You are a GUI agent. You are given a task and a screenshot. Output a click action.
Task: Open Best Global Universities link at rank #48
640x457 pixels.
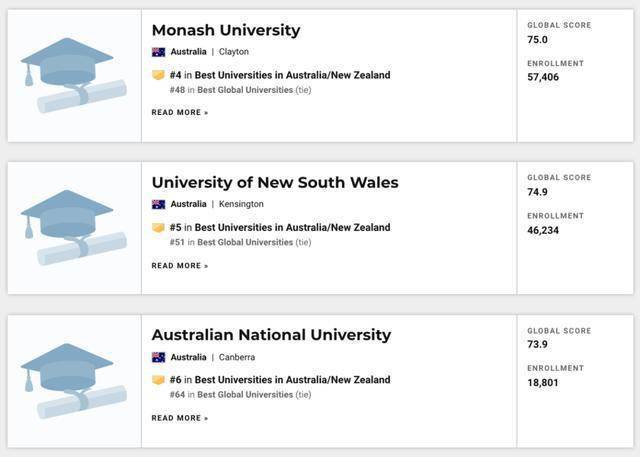point(245,90)
